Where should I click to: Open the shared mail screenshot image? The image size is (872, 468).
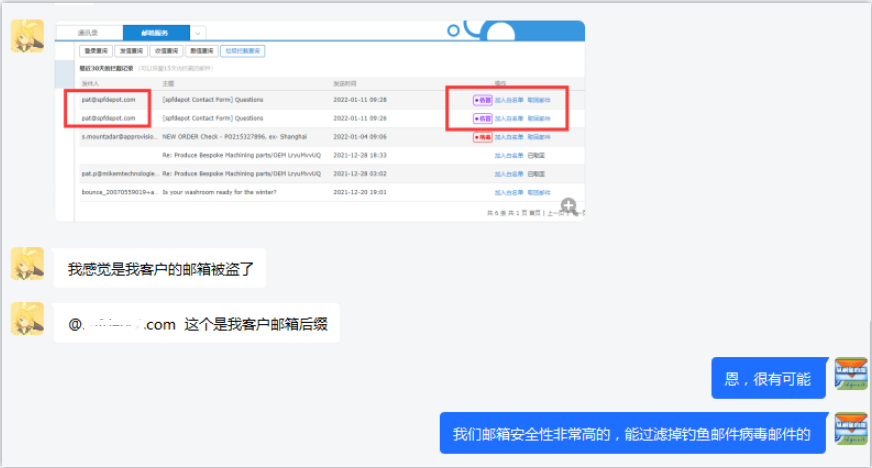pos(320,120)
